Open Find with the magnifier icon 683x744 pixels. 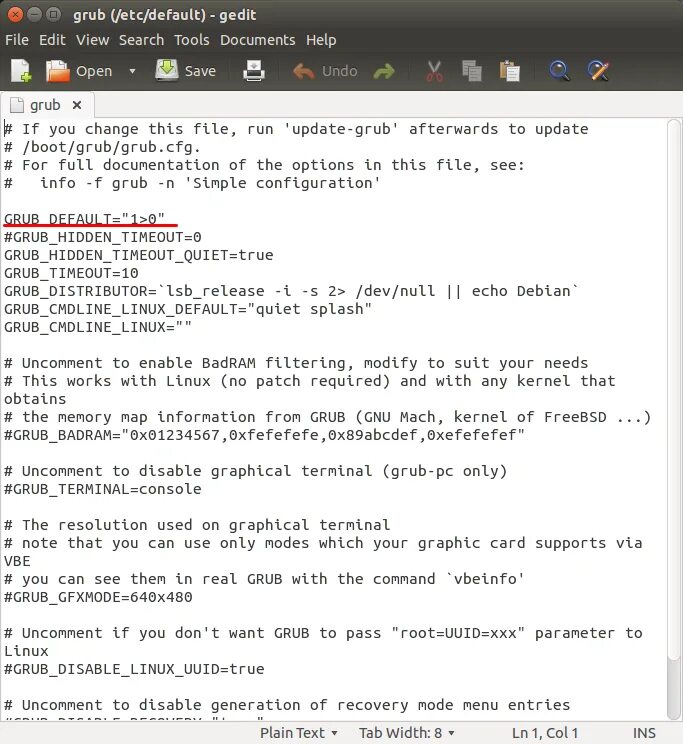point(559,71)
